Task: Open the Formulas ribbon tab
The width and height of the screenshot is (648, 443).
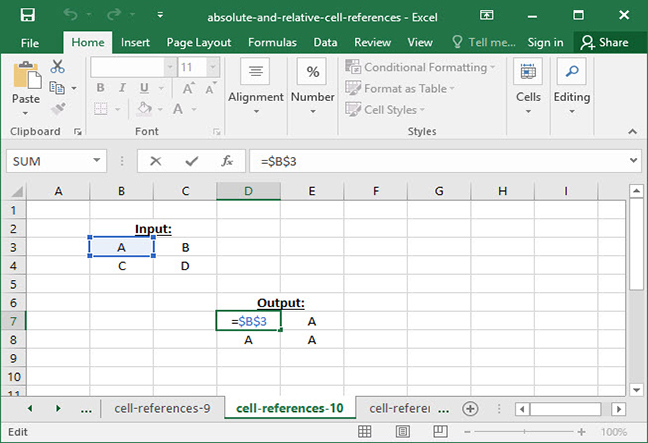Action: 271,42
